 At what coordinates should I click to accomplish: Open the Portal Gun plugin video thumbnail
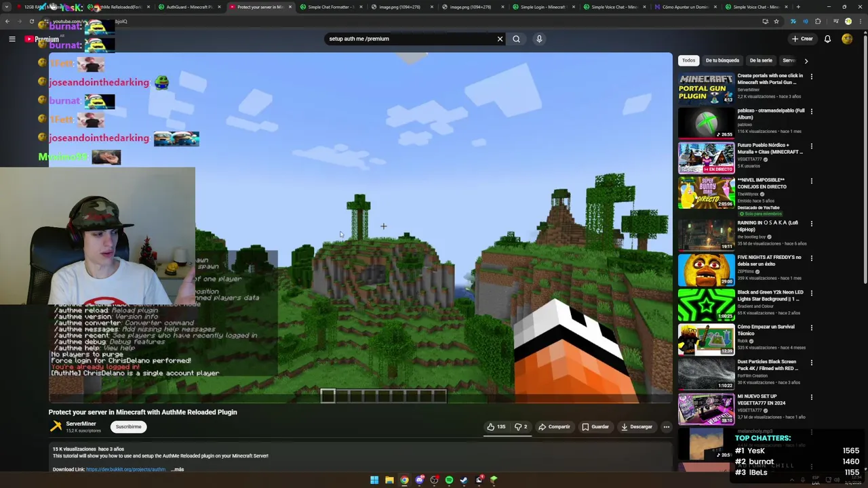pyautogui.click(x=706, y=88)
